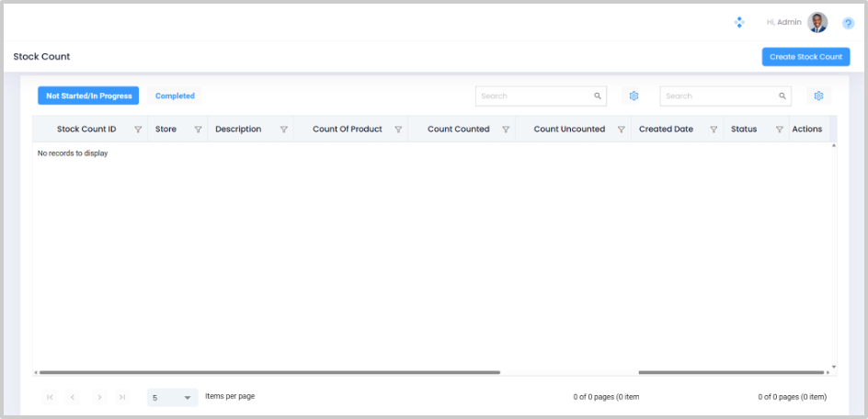
Task: Click the Description column filter icon
Action: [x=284, y=130]
